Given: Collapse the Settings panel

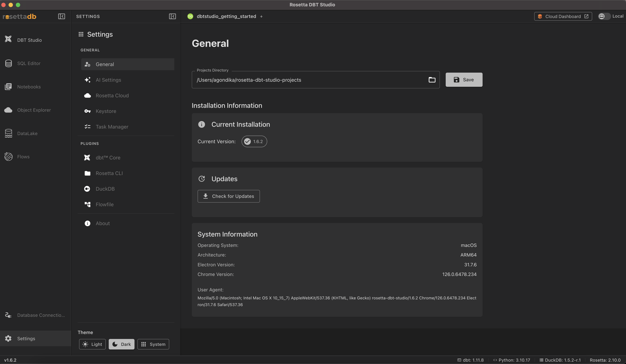Looking at the screenshot, I should coord(172,16).
